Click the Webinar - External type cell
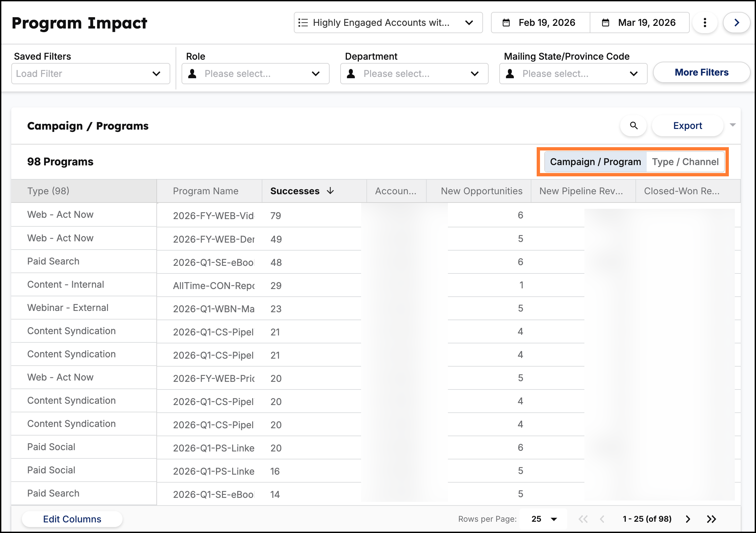The image size is (756, 533). point(84,308)
